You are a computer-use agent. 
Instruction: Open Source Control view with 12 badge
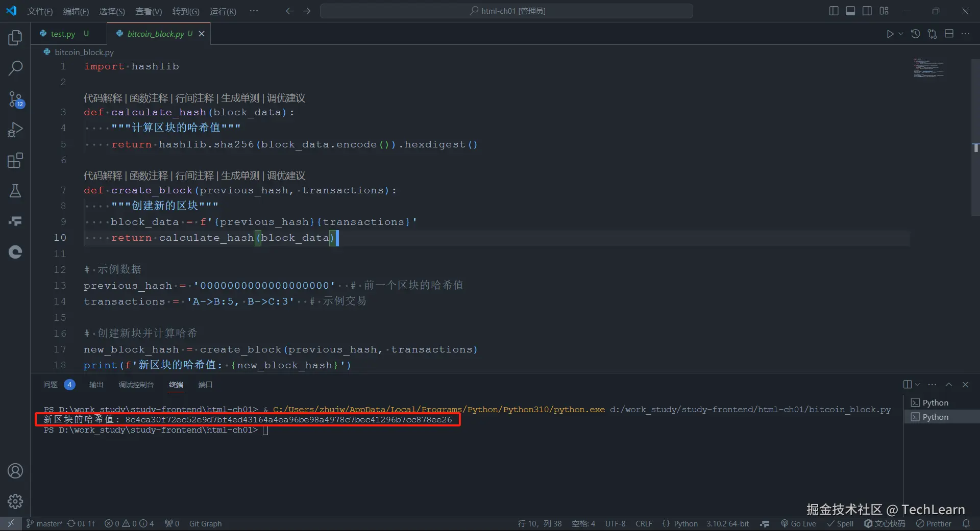(15, 99)
